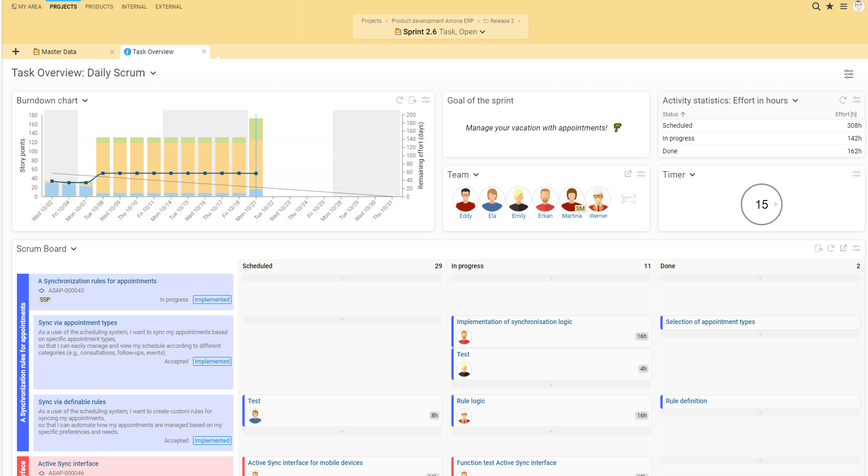Viewport: 868px width, 476px height.
Task: Open the Sprint 2.6 breadcrumb dropdown
Action: (482, 32)
